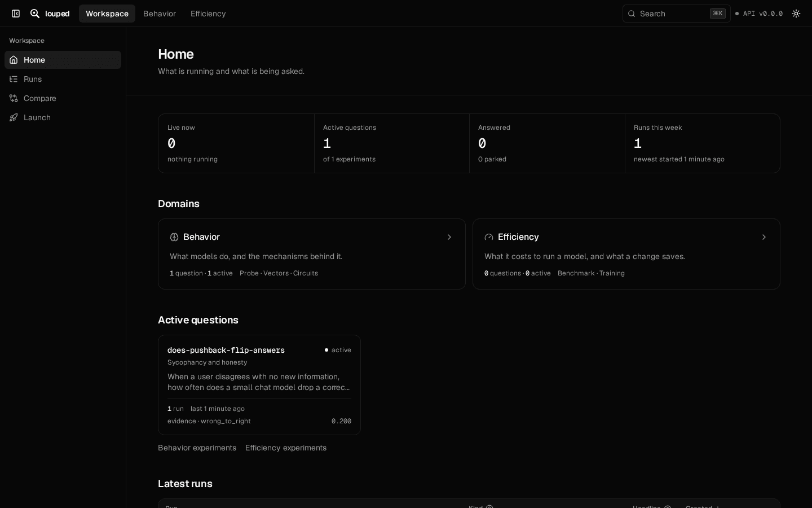Click the Answered stat card
812x508 pixels.
[547, 143]
